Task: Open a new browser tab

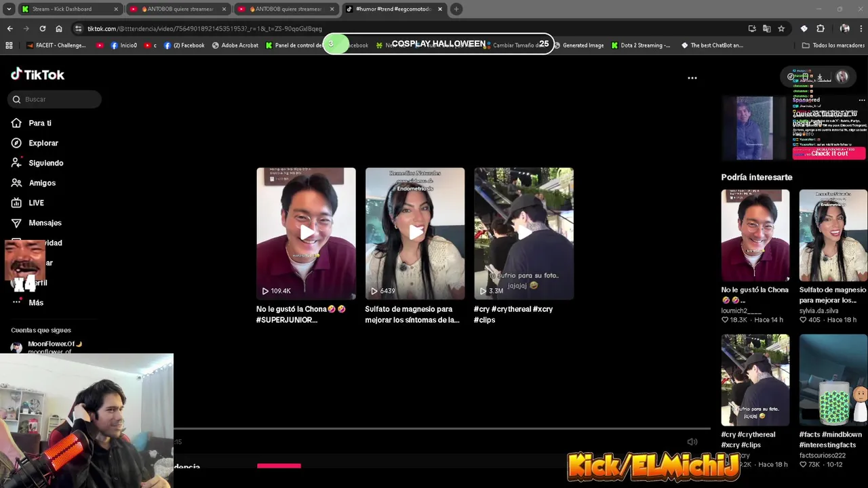Action: tap(456, 9)
